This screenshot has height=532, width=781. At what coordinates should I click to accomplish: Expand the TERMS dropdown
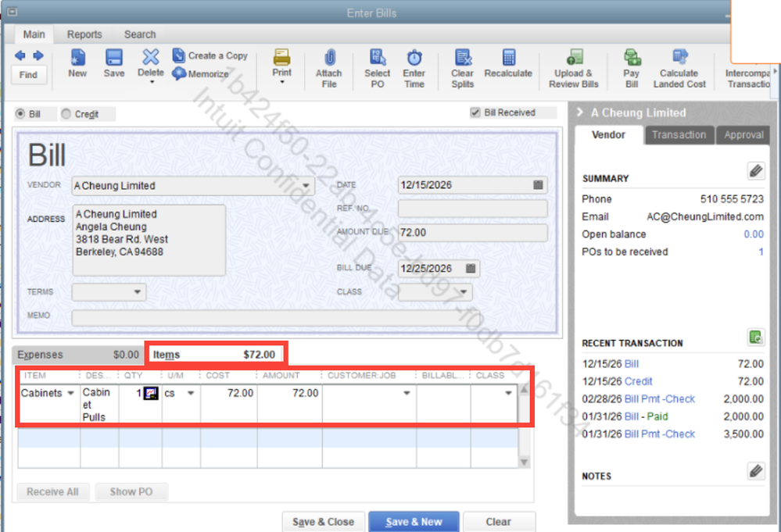click(138, 292)
